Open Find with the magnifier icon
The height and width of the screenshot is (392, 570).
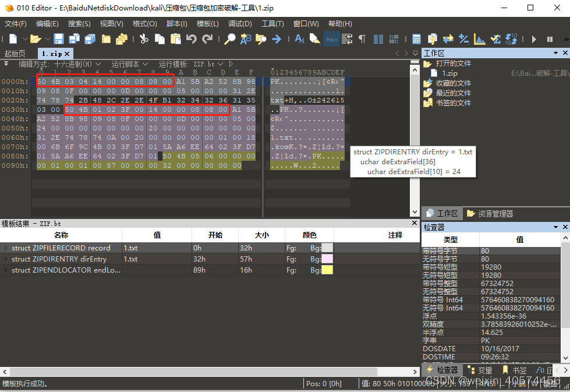(x=230, y=39)
